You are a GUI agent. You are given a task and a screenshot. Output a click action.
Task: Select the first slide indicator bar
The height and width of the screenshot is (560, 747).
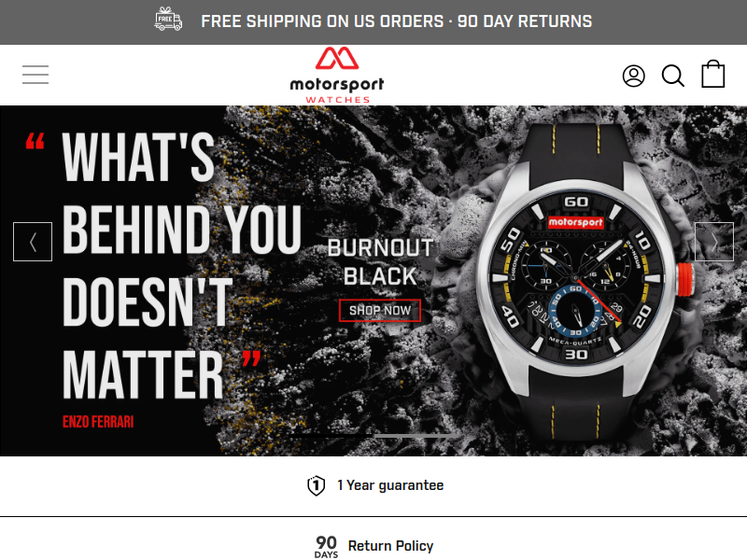(331, 436)
